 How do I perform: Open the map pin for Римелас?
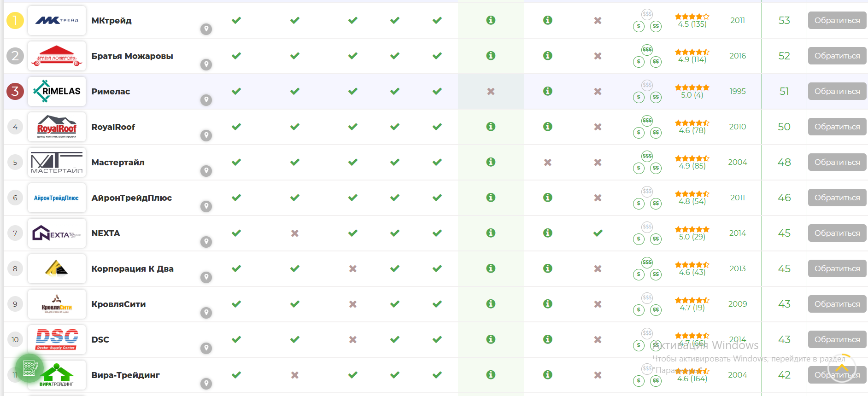[x=206, y=100]
